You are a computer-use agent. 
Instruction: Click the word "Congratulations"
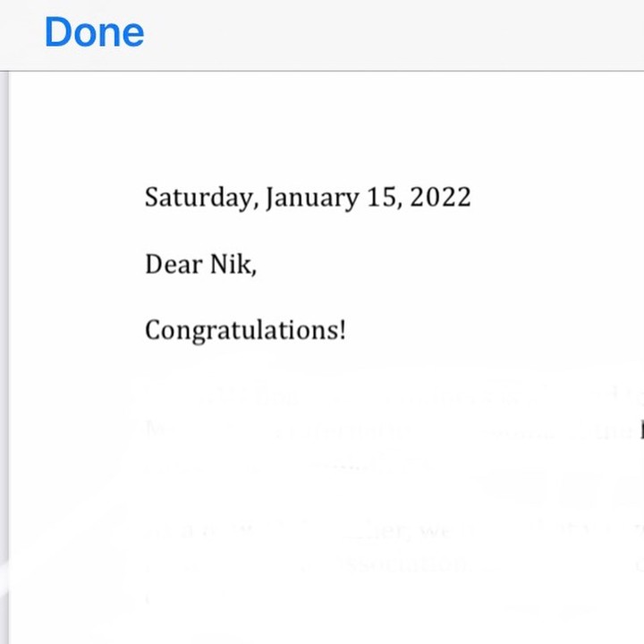[x=241, y=330]
